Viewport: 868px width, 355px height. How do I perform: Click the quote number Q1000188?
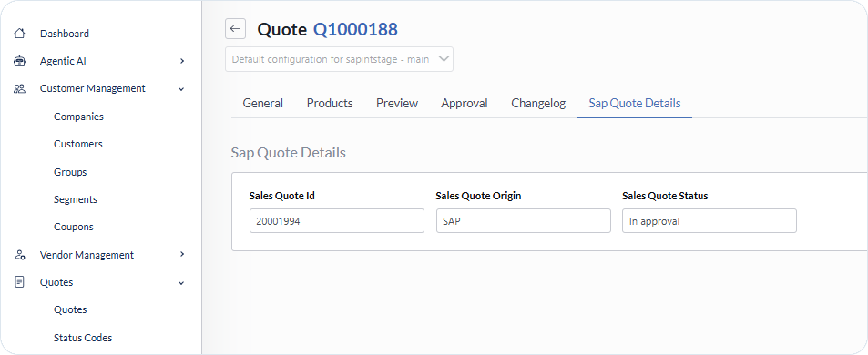[355, 29]
